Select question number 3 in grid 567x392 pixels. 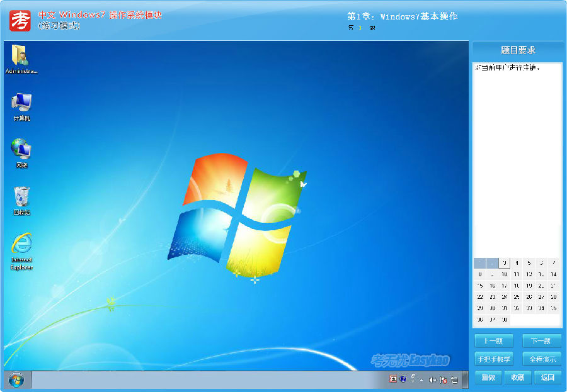pos(505,263)
